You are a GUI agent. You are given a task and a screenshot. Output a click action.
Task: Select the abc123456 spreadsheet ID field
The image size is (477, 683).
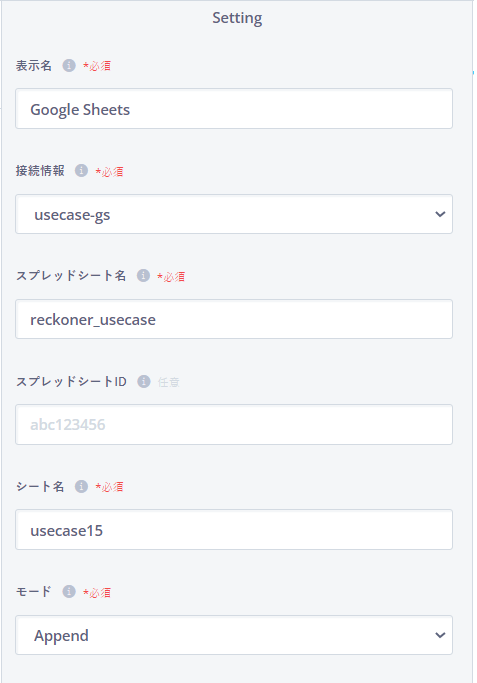coord(234,424)
